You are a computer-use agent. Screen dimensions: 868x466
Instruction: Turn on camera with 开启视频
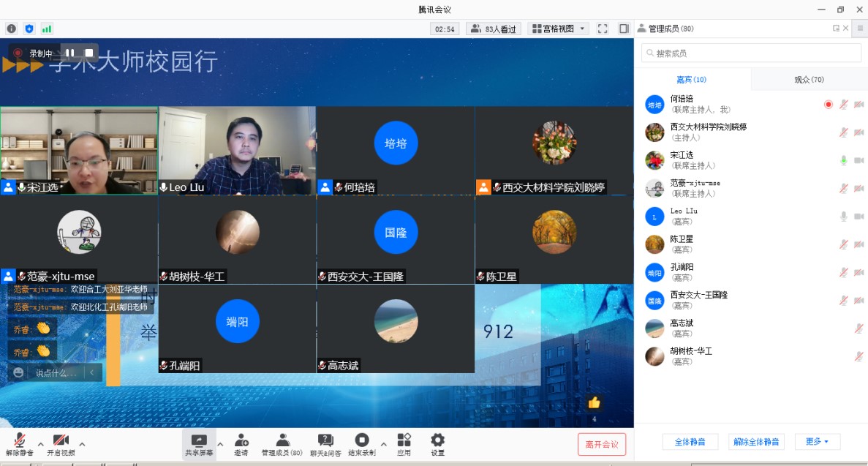[61, 443]
